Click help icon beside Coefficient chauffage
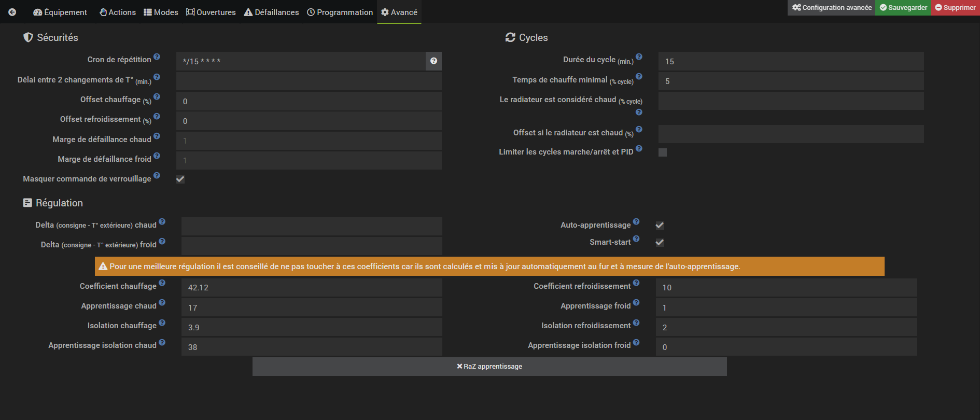 click(x=162, y=283)
